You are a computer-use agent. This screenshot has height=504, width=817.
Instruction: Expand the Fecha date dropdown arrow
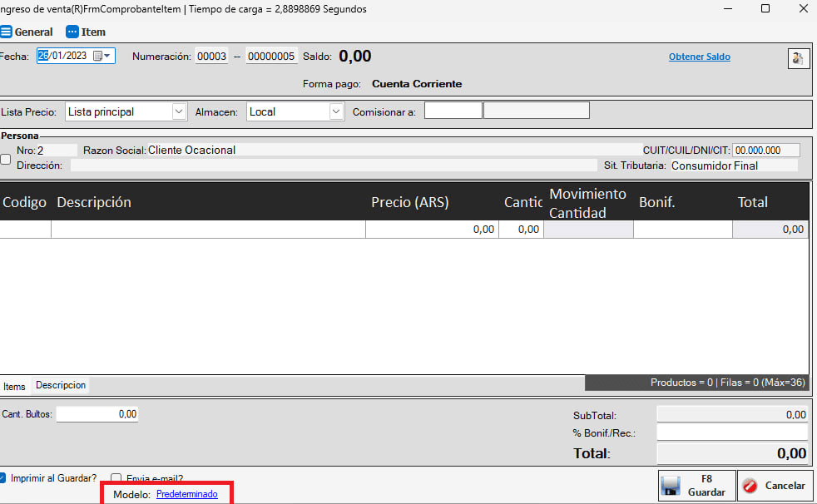(x=107, y=57)
